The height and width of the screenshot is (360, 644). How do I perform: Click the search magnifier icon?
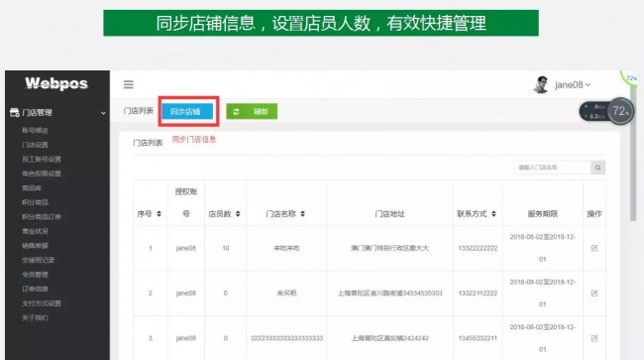click(598, 168)
